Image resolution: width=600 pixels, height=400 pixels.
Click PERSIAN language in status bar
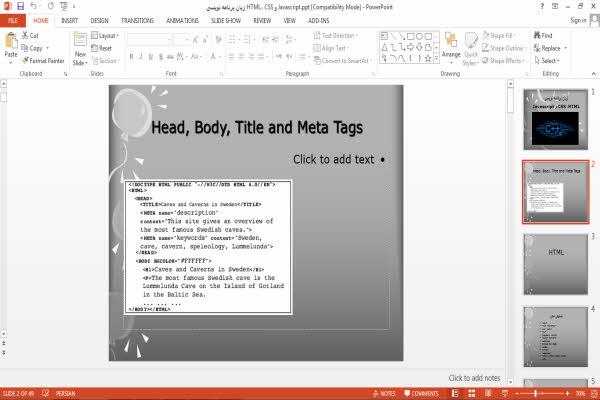65,393
